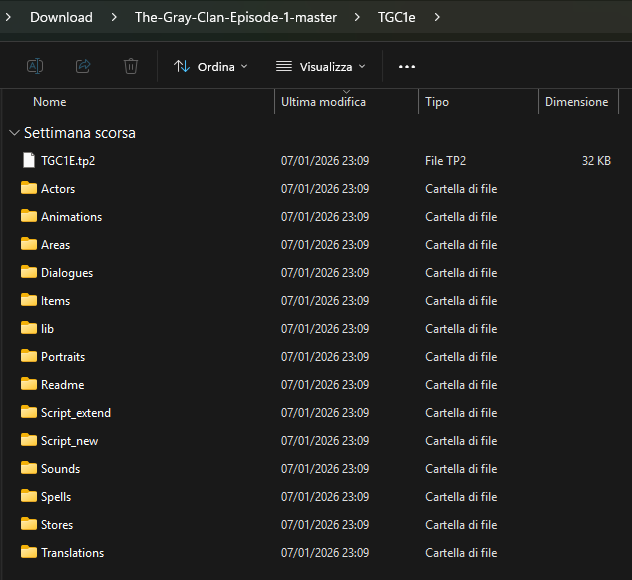Click the Share icon in toolbar
Image resolution: width=632 pixels, height=580 pixels.
pos(83,66)
